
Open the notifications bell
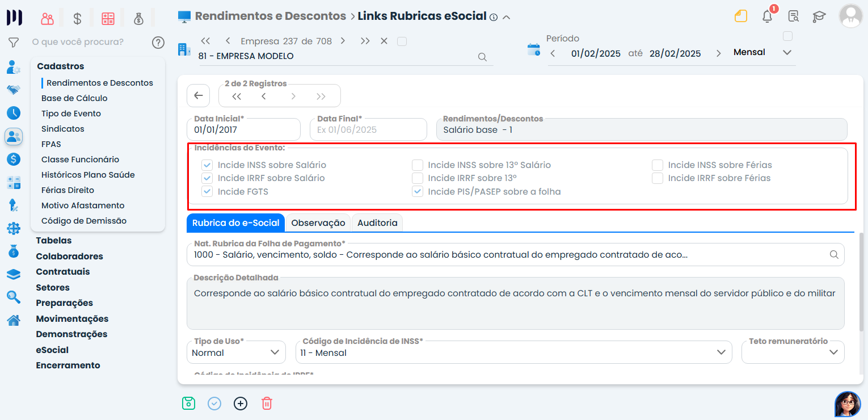pyautogui.click(x=768, y=16)
